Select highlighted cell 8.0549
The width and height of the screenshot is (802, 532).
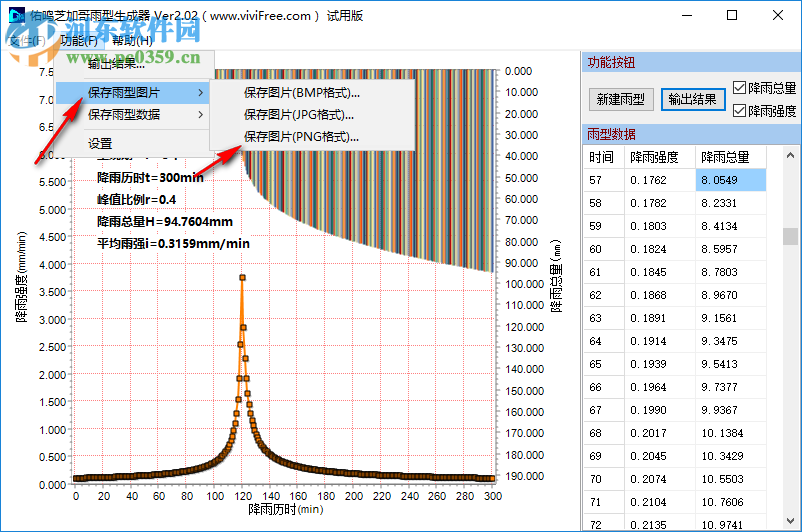coord(730,180)
